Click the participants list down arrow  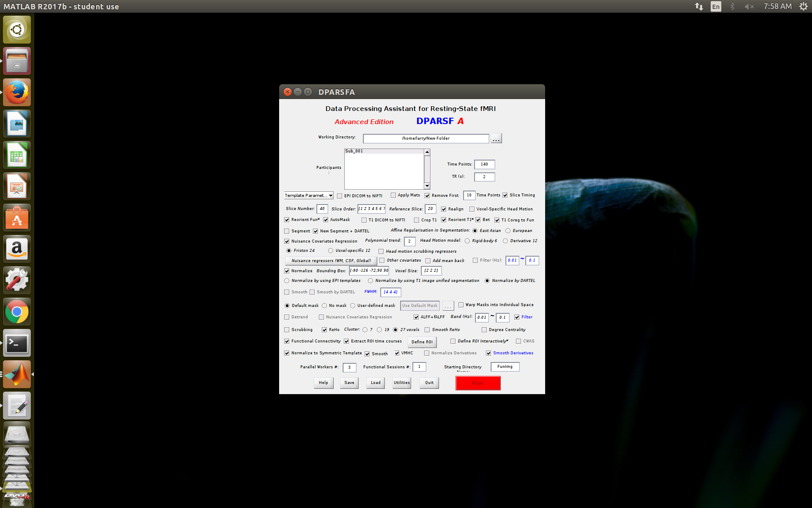click(x=427, y=186)
